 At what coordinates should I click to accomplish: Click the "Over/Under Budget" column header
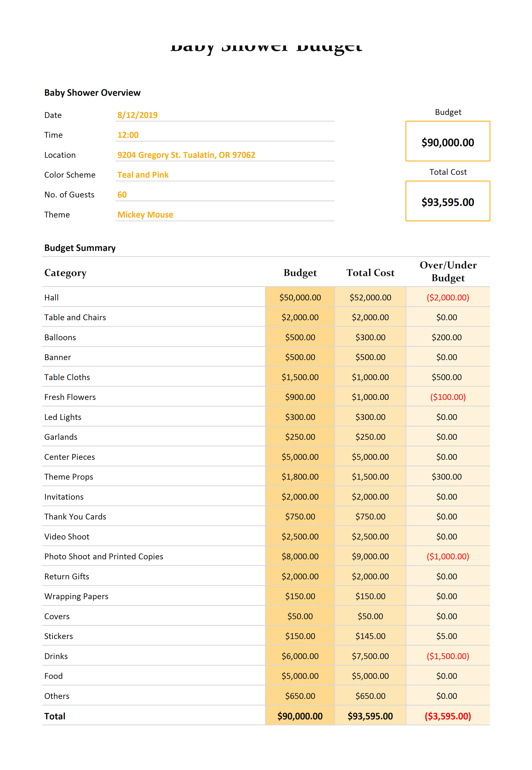pyautogui.click(x=448, y=271)
